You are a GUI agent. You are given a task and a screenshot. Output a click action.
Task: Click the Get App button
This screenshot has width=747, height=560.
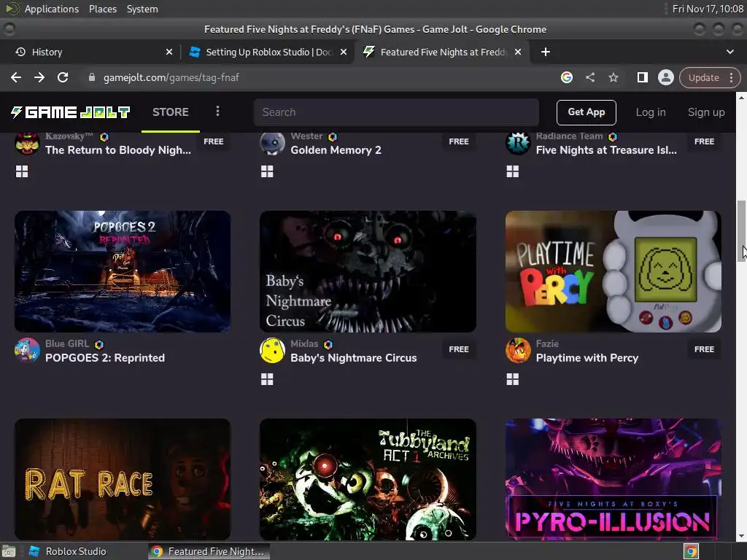pos(587,112)
